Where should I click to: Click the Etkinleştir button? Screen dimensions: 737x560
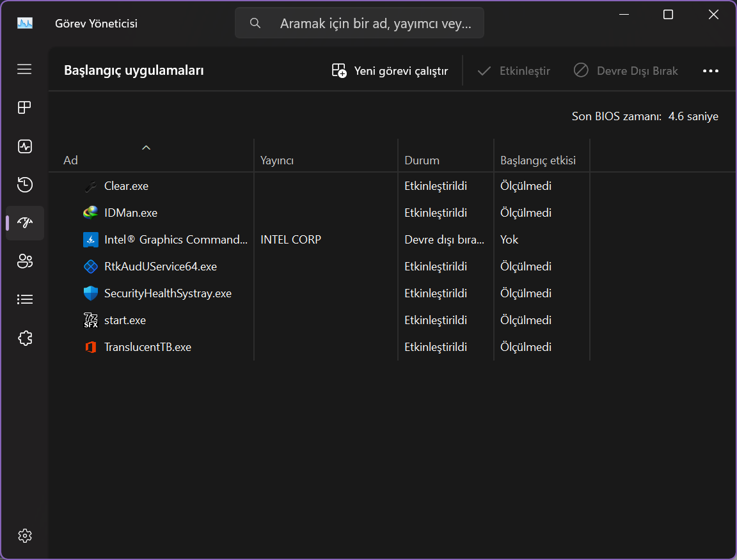[514, 70]
